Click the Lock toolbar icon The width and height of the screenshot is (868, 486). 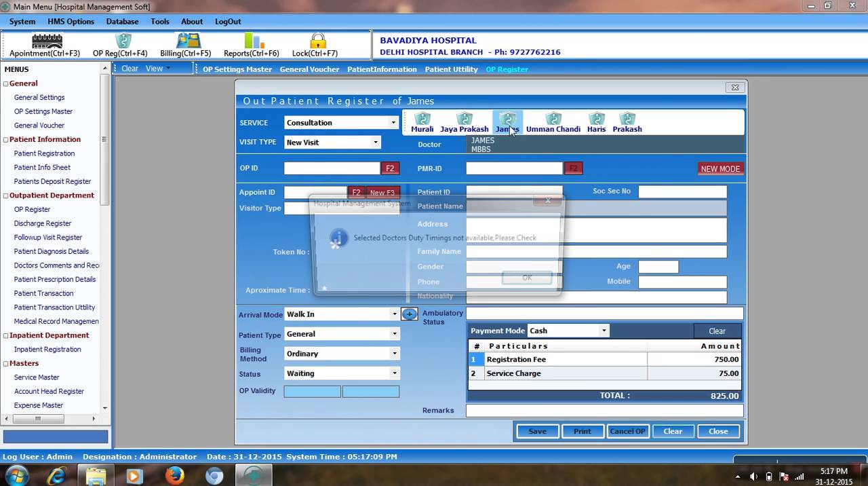coord(315,45)
